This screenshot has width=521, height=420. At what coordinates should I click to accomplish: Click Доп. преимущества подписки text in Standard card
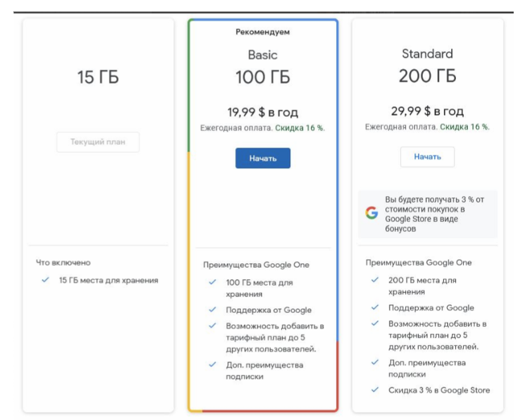tap(427, 368)
